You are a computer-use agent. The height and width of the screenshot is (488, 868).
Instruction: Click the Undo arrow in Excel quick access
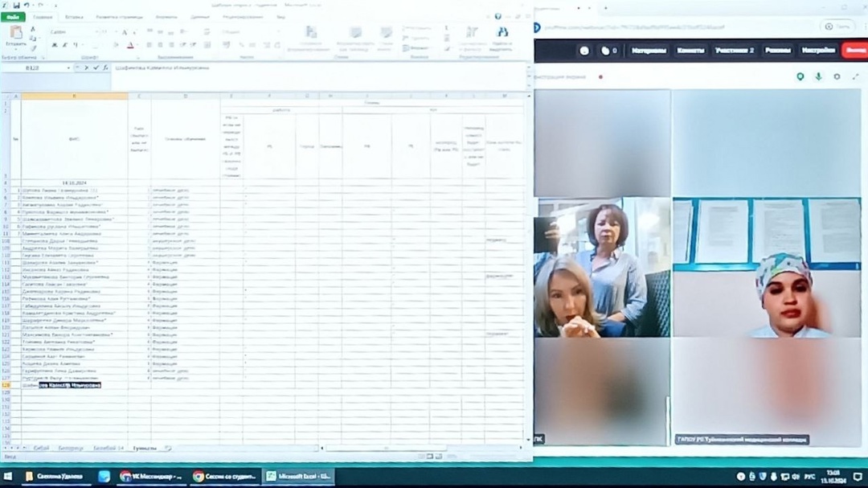click(26, 5)
